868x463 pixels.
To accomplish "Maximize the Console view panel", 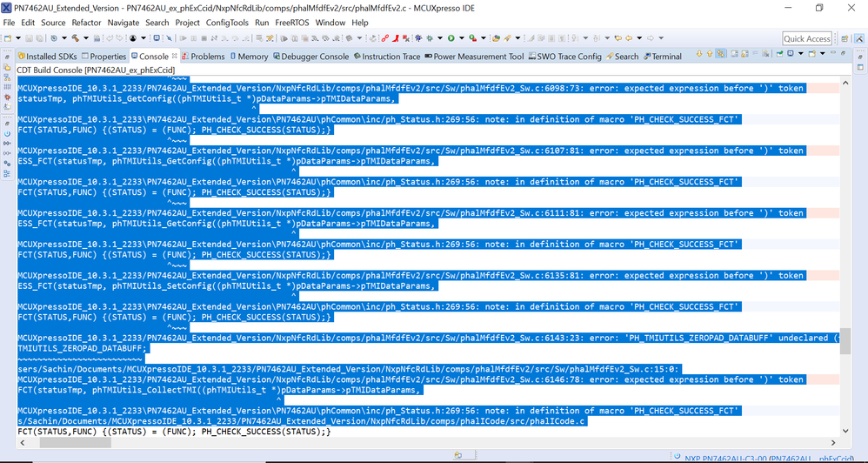I will pyautogui.click(x=843, y=53).
